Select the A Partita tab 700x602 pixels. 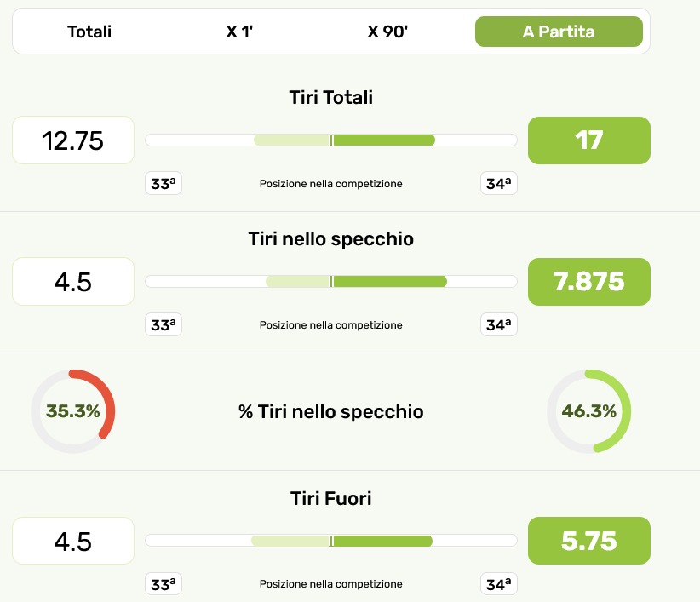[x=558, y=32]
